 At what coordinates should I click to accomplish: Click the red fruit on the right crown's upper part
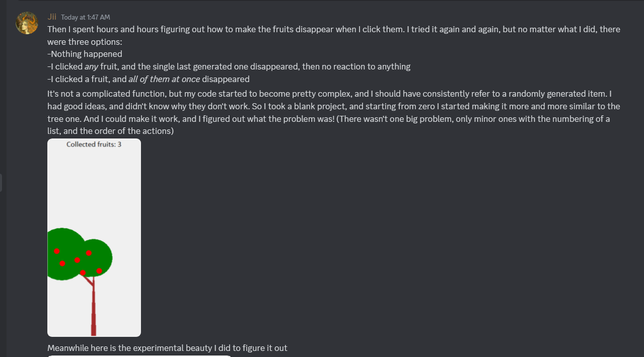pos(89,253)
